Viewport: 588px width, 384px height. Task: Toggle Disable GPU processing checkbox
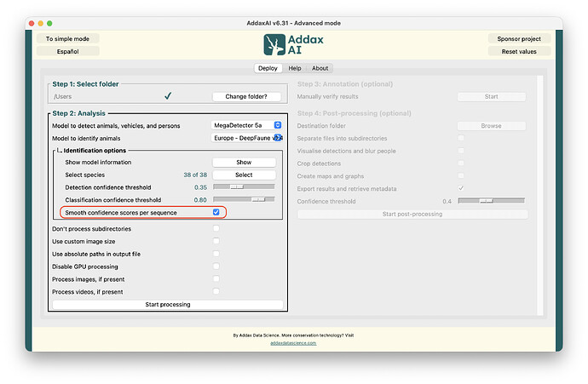216,266
